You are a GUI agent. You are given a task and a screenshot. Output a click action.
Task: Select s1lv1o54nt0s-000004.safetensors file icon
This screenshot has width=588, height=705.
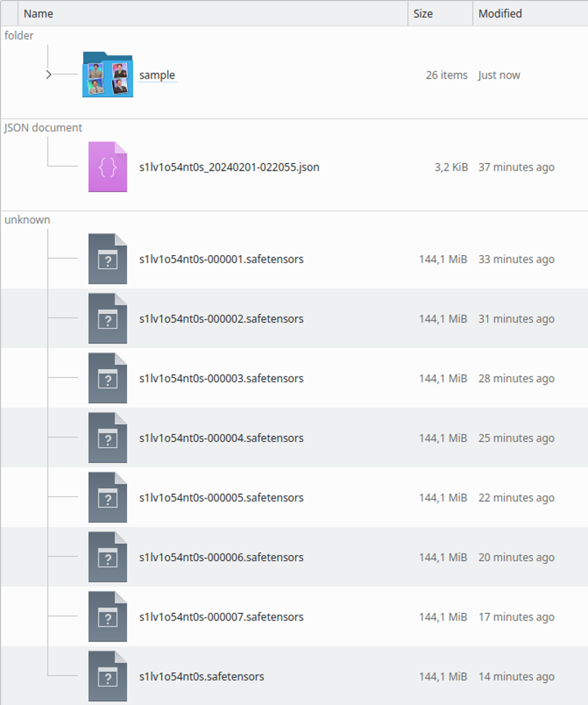tap(108, 438)
